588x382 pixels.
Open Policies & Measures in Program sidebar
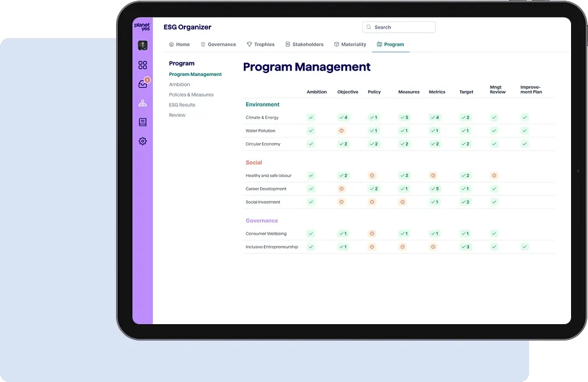click(x=191, y=95)
